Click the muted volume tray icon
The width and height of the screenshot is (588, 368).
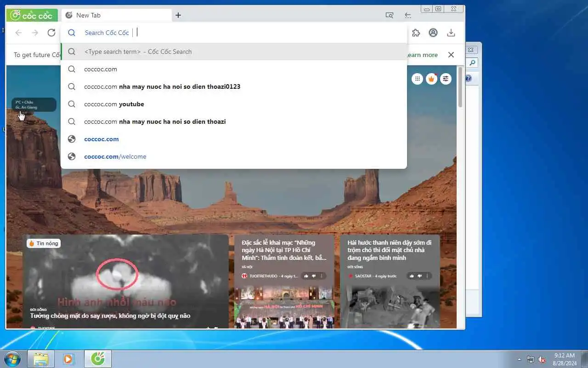[x=542, y=359]
